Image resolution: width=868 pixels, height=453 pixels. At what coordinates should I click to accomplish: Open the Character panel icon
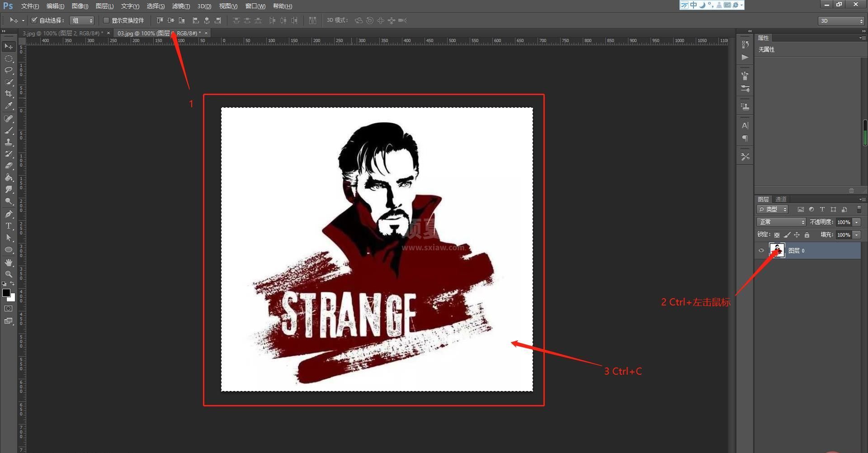745,125
